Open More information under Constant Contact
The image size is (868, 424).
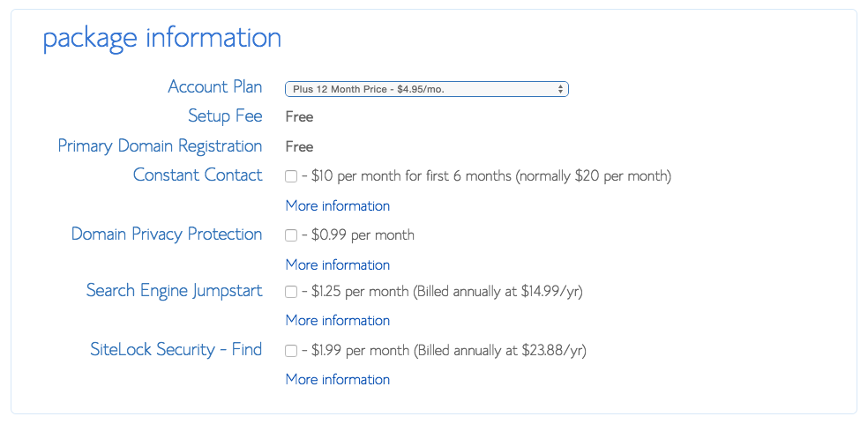(x=337, y=205)
